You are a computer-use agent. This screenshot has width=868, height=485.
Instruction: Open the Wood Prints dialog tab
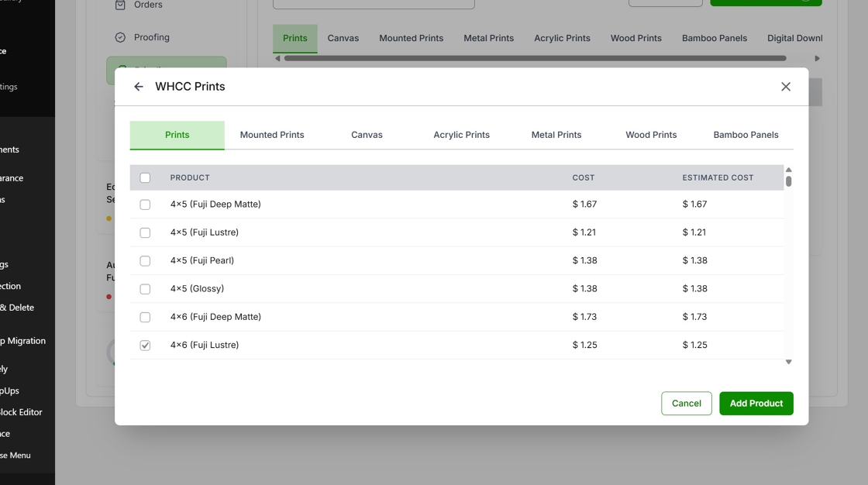tap(651, 135)
